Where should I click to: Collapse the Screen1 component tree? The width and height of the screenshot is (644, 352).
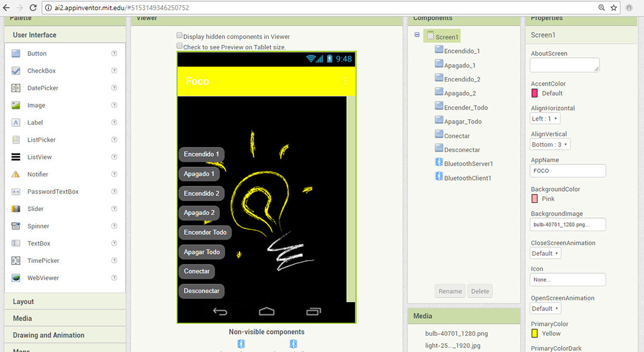point(417,35)
